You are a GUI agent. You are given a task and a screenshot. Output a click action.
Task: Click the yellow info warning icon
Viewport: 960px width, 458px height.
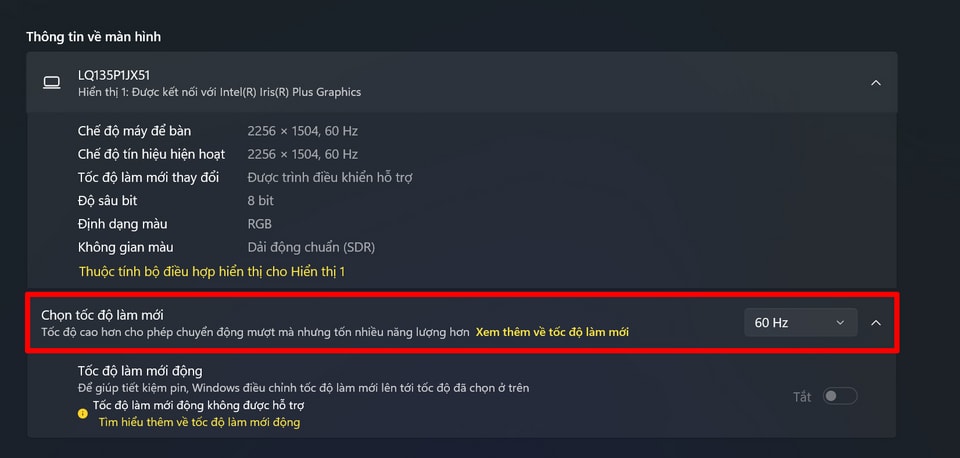[83, 413]
